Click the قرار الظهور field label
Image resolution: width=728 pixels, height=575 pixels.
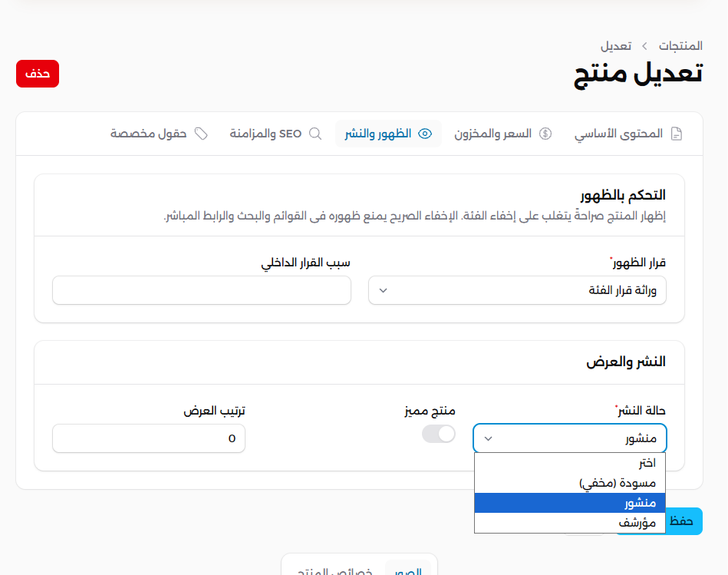point(637,263)
